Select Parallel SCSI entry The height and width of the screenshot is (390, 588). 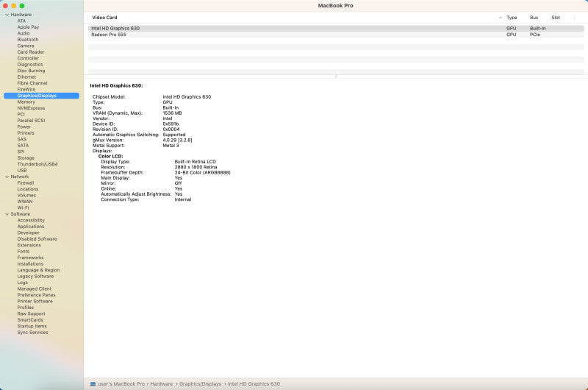31,121
